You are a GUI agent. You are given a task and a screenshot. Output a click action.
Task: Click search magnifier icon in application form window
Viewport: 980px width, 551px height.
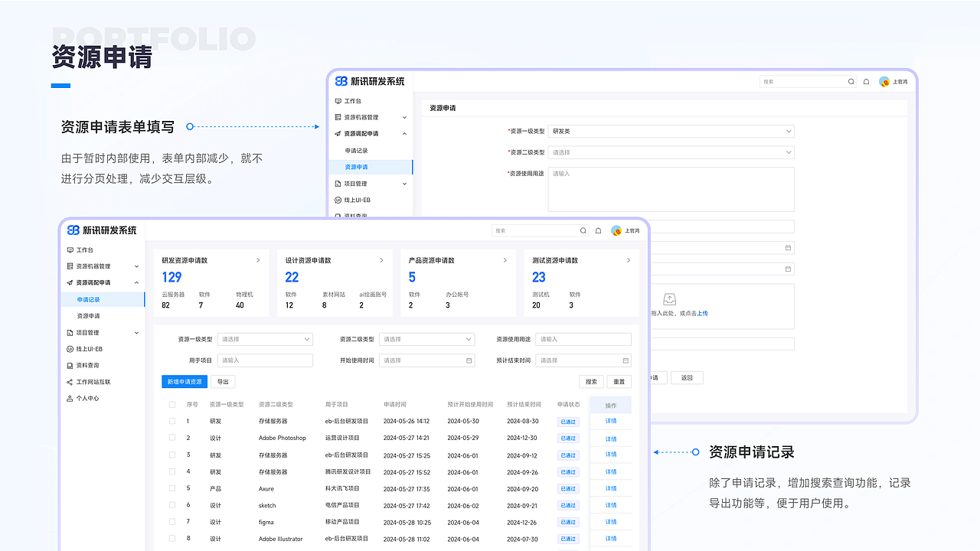pos(851,81)
